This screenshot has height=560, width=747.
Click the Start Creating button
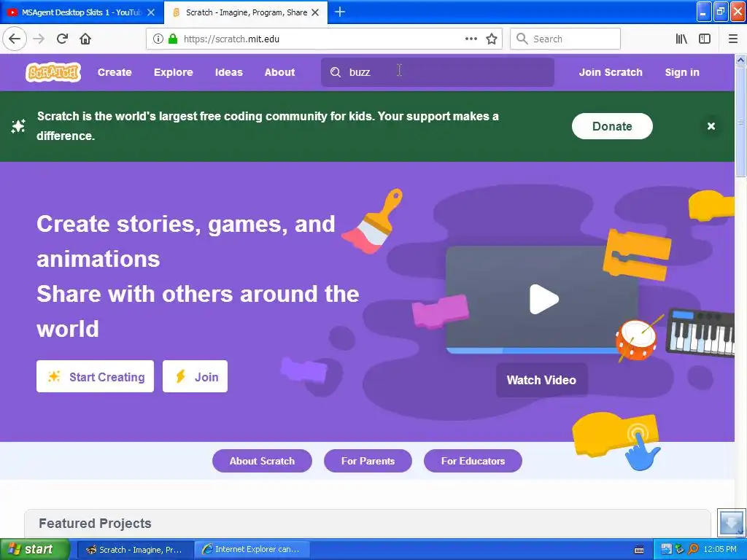[96, 377]
